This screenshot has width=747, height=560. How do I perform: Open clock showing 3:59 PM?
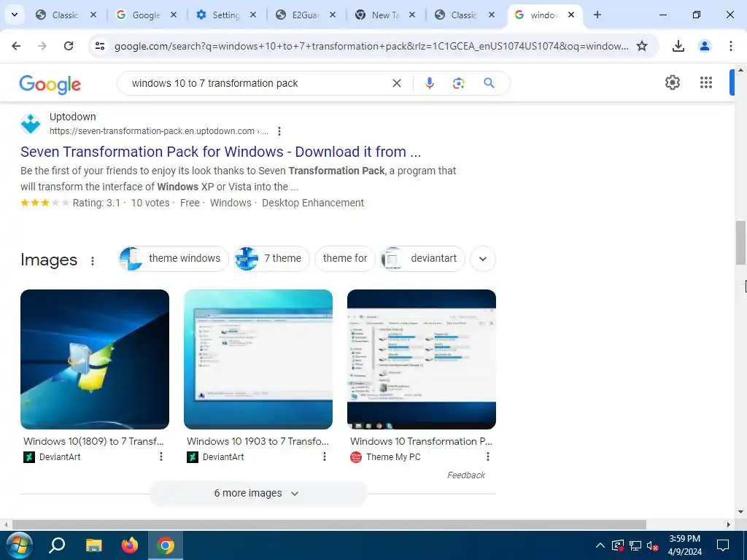pos(684,545)
